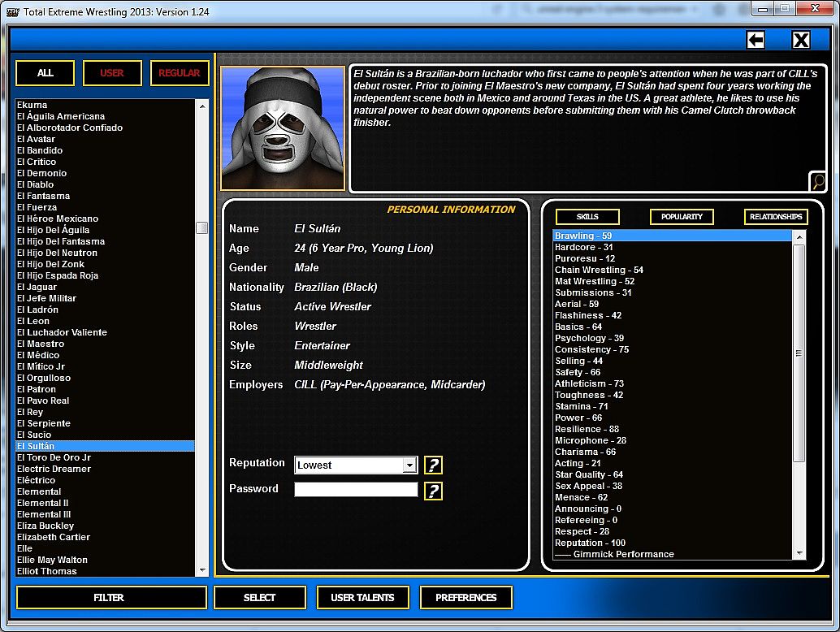Viewport: 840px width, 632px height.
Task: Select Consistency - 75 row
Action: 673,349
